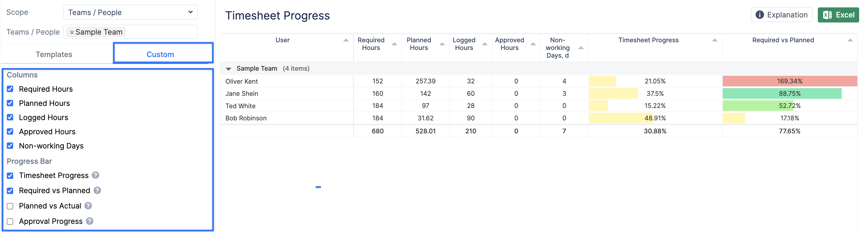The image size is (868, 236).
Task: Sort by Timesheet Progress column arrow
Action: pyautogui.click(x=714, y=40)
